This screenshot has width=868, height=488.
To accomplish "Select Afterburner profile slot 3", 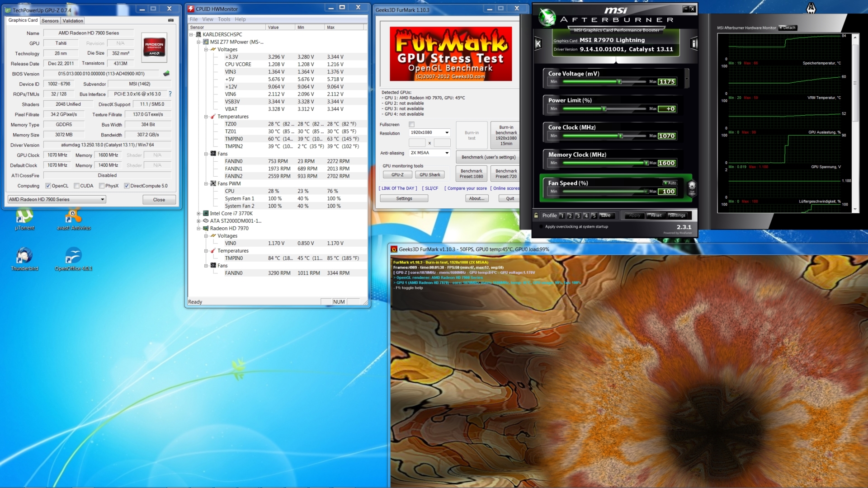I will 578,216.
